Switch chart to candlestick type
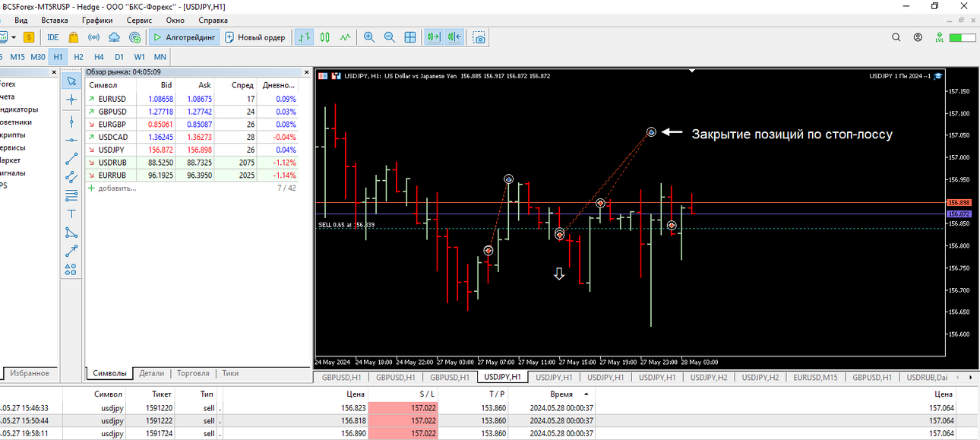The width and height of the screenshot is (980, 440). point(325,36)
